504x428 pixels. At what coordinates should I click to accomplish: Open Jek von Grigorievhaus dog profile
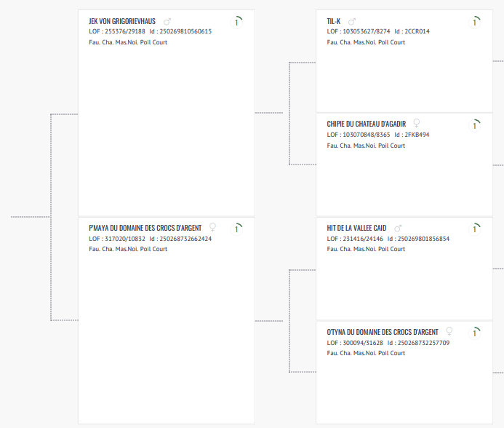tap(122, 22)
